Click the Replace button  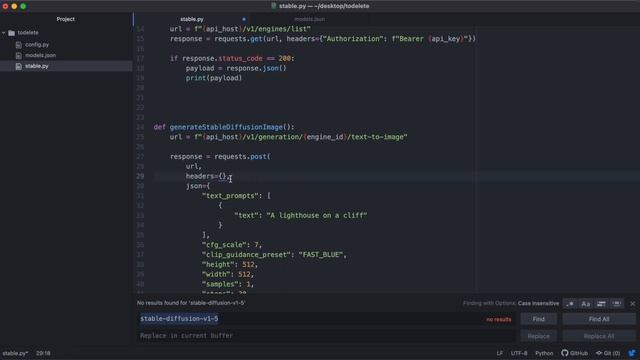538,336
